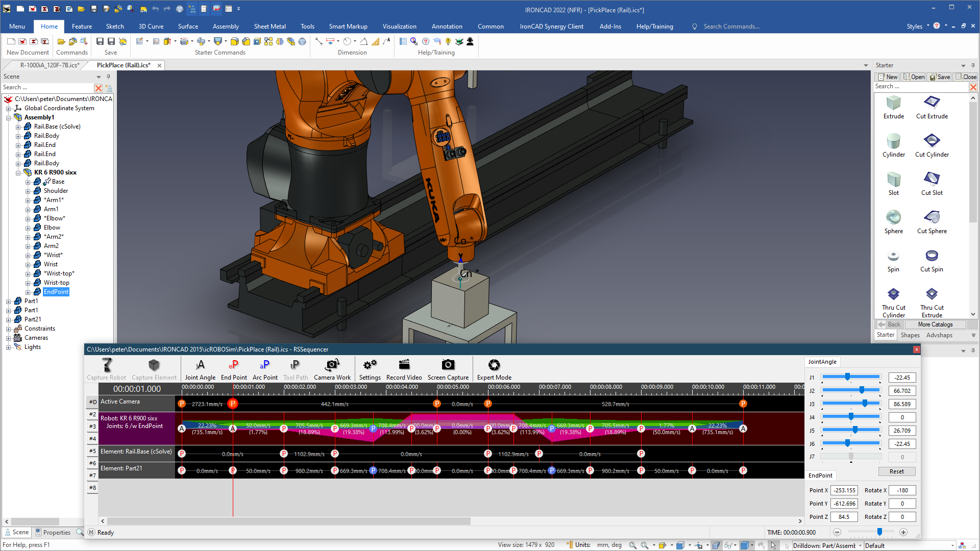Collapse the KR 6 R900 sixx tree node
The width and height of the screenshot is (980, 551).
coord(18,173)
